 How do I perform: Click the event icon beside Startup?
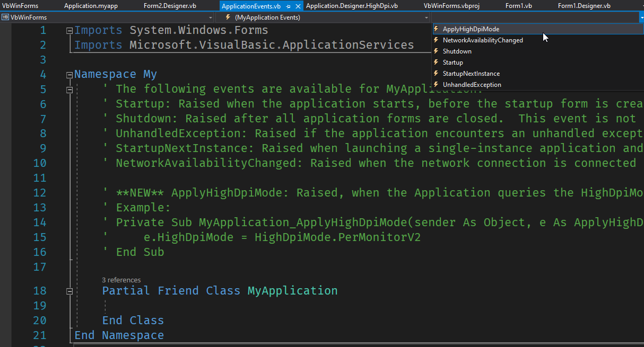[436, 62]
